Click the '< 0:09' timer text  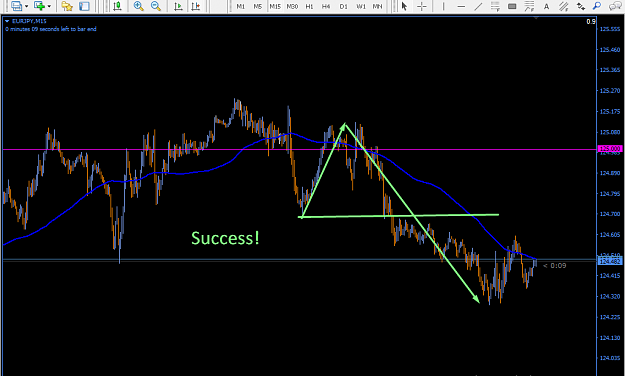pyautogui.click(x=554, y=266)
